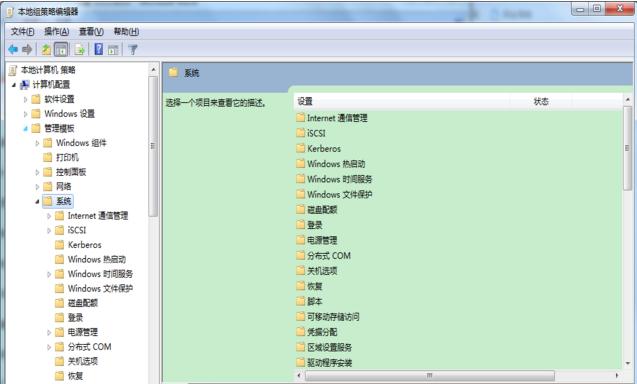Select Kerberos folder in right pane
Image resolution: width=637 pixels, height=384 pixels.
click(318, 148)
